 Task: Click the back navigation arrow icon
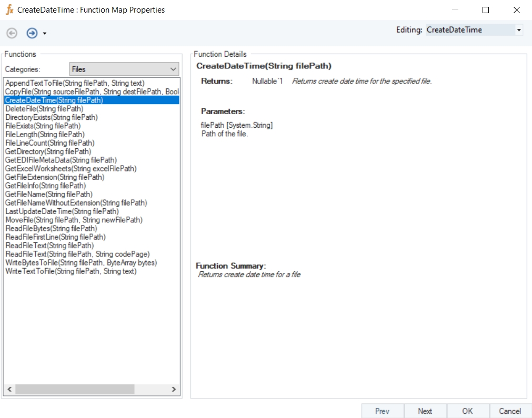pos(12,33)
